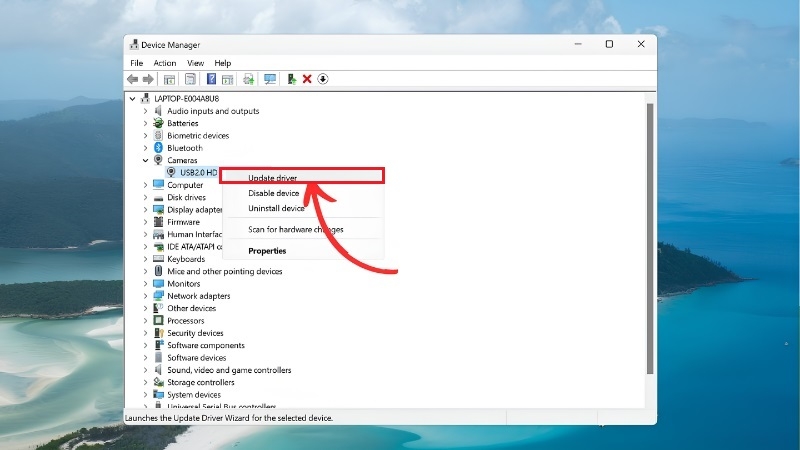
Task: Open the View menu
Action: [195, 63]
